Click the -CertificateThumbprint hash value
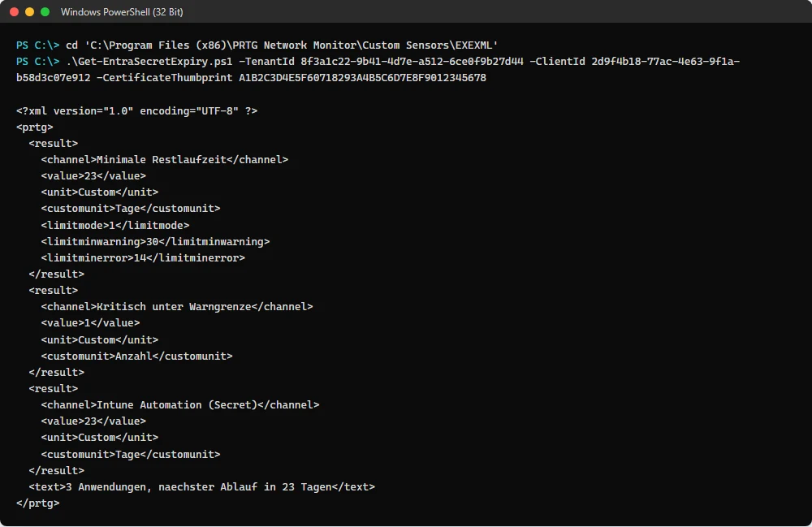812x527 pixels. click(362, 78)
